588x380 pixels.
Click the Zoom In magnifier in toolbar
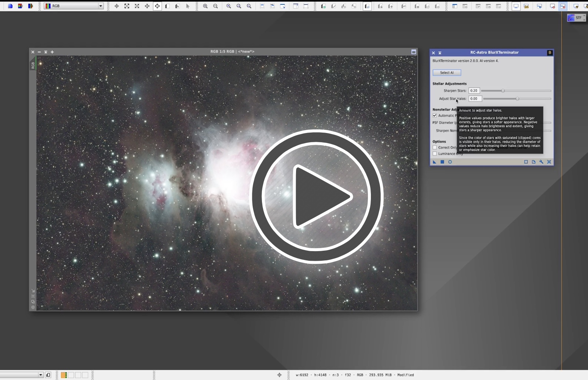coord(205,6)
